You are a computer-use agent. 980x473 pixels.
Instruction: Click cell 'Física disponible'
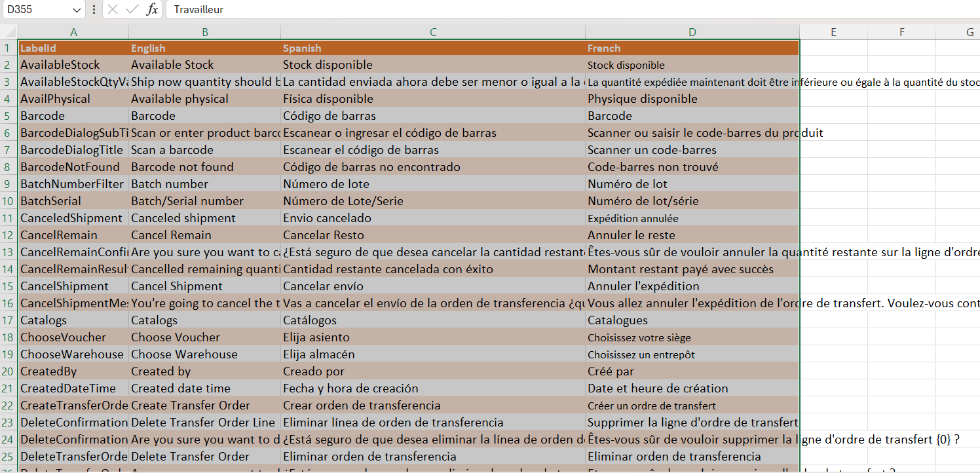[433, 99]
